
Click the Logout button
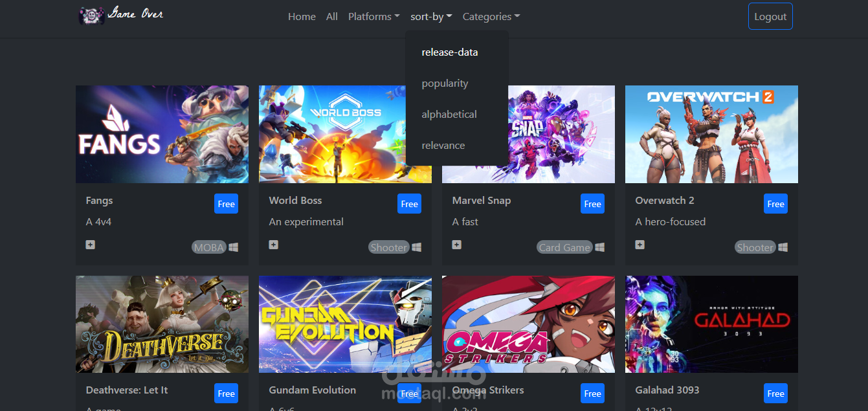coord(770,17)
